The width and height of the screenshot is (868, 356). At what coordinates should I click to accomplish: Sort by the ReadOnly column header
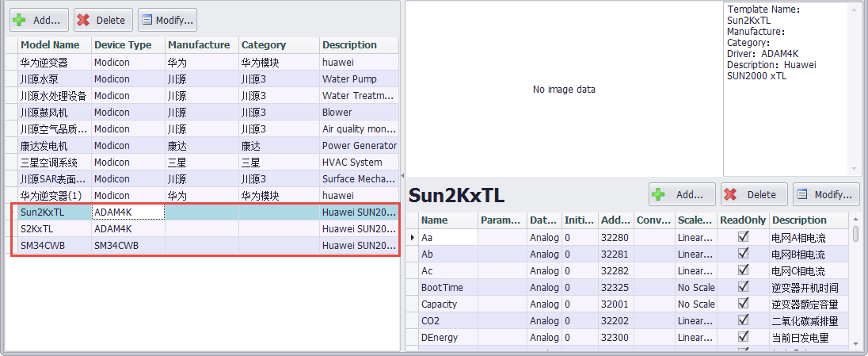[741, 220]
